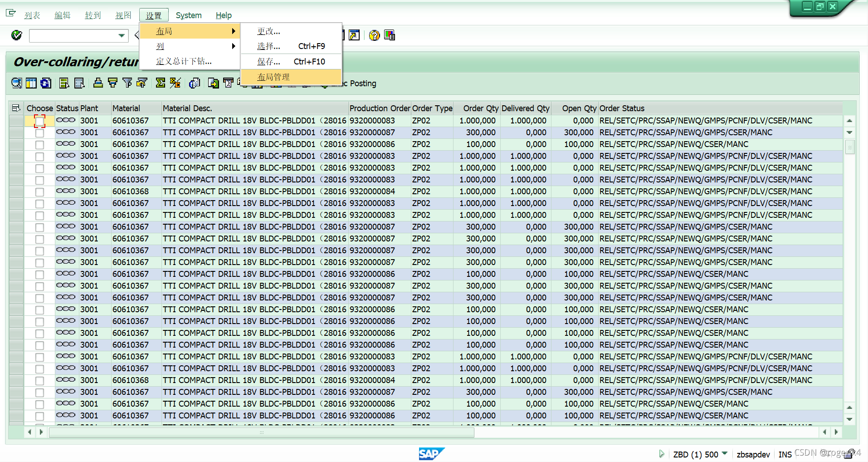Click the select-all grid icon left of the Choose column
868x462 pixels.
16,108
